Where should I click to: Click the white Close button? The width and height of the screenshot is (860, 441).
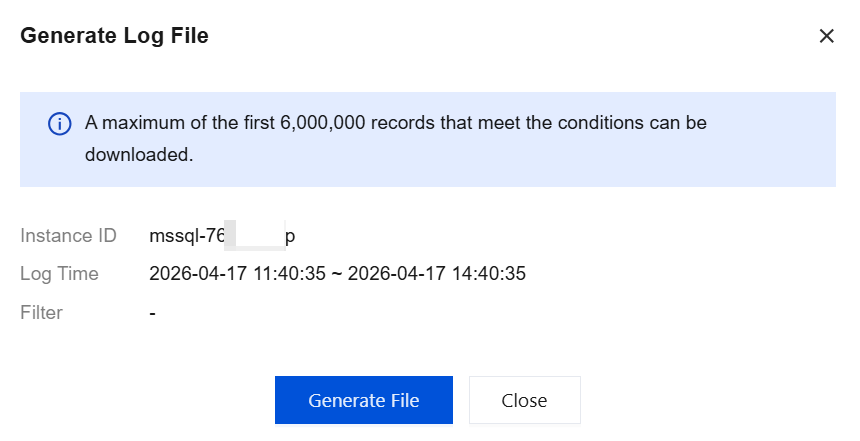(x=524, y=400)
